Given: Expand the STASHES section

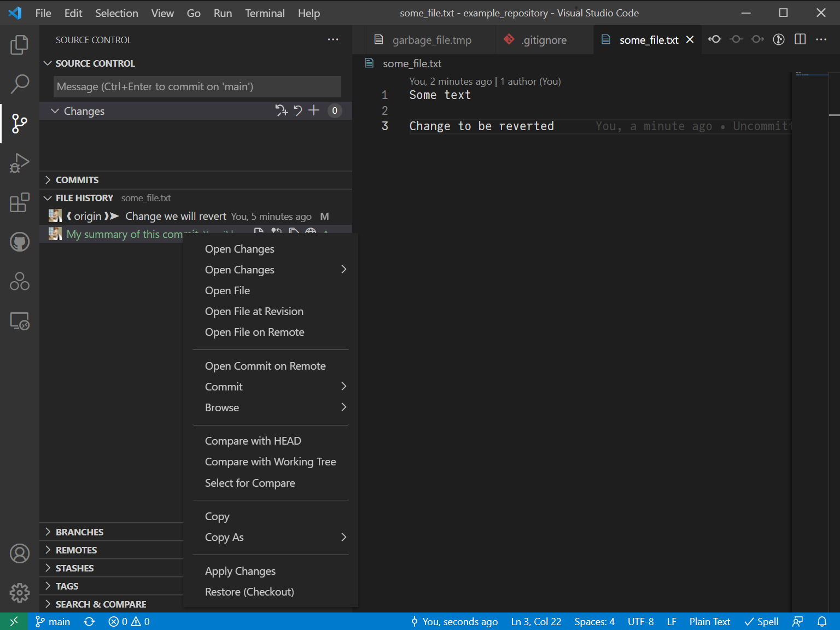Looking at the screenshot, I should (74, 568).
